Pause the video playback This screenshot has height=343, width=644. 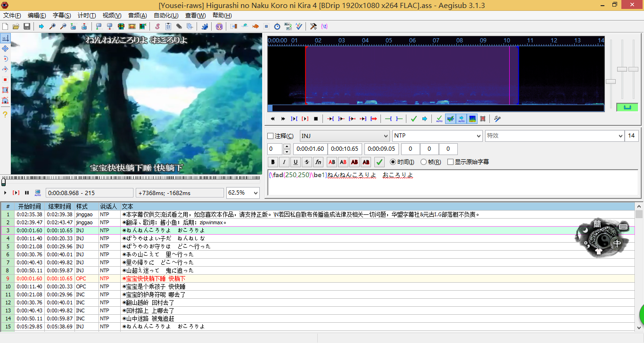coord(27,193)
